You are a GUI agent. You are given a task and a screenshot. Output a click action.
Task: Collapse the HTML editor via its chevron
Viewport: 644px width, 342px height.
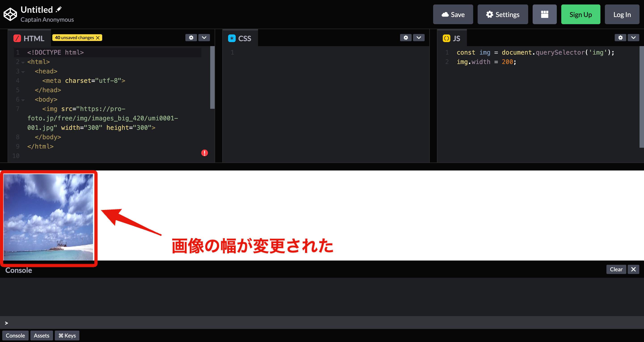click(x=204, y=38)
